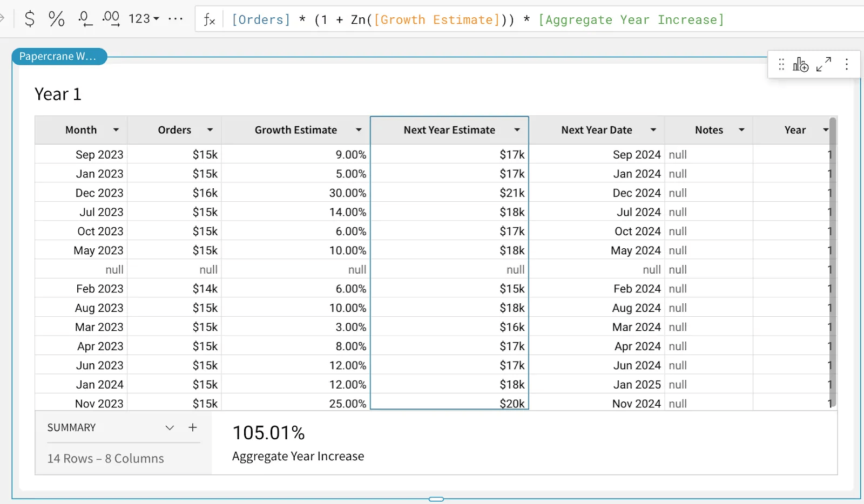Click the create child element chart icon

click(801, 64)
